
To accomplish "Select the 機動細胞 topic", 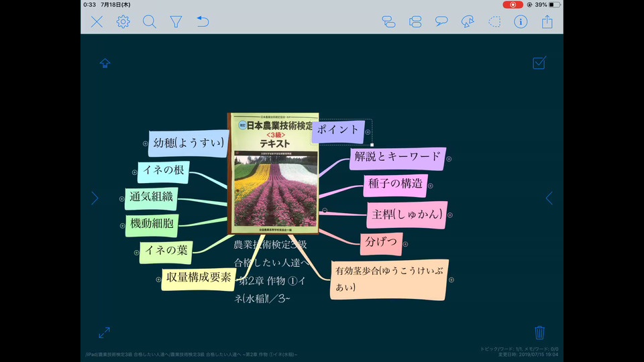I will coord(152,225).
